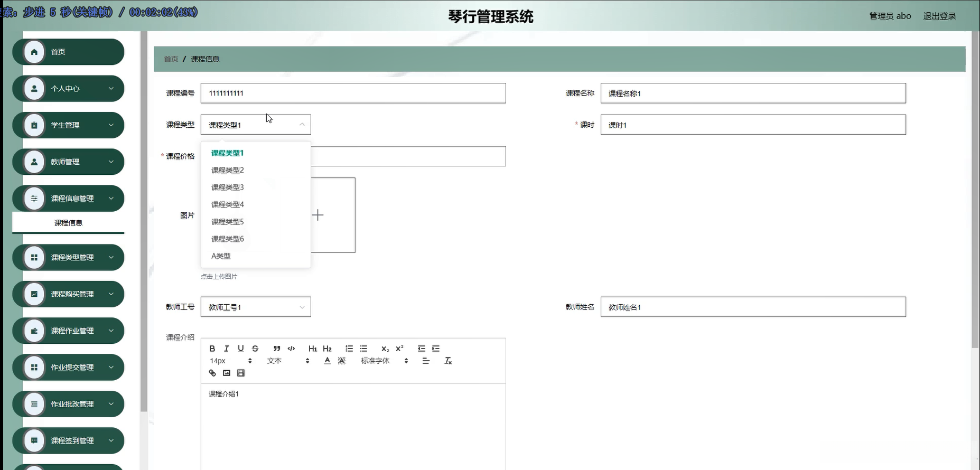Toggle superscript formatting in the editor

pyautogui.click(x=399, y=349)
